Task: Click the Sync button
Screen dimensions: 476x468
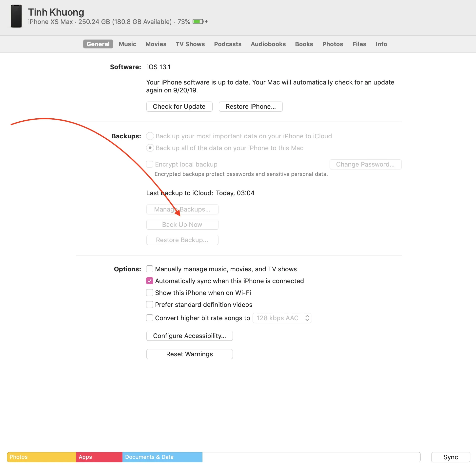Action: 451,457
